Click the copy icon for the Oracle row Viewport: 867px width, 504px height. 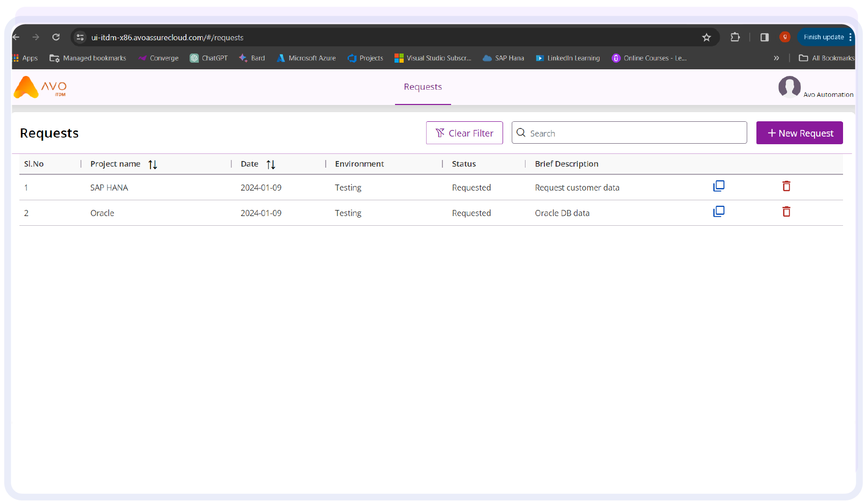pyautogui.click(x=719, y=211)
